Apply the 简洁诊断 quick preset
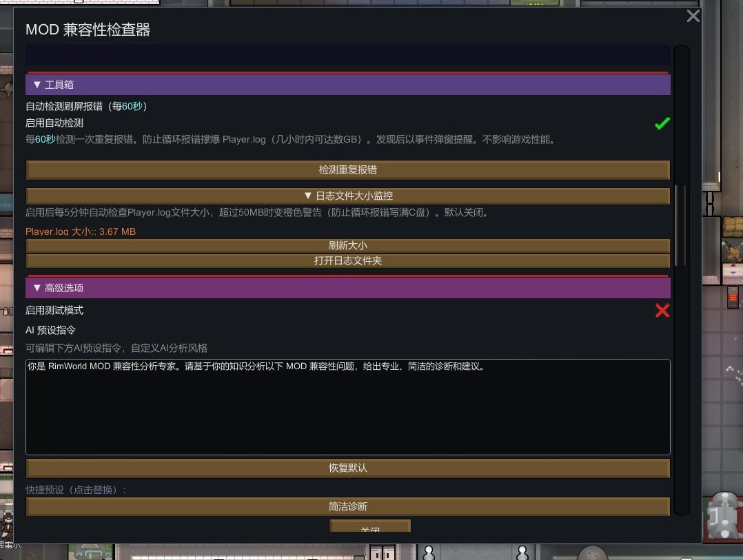743x560 pixels. coord(348,506)
